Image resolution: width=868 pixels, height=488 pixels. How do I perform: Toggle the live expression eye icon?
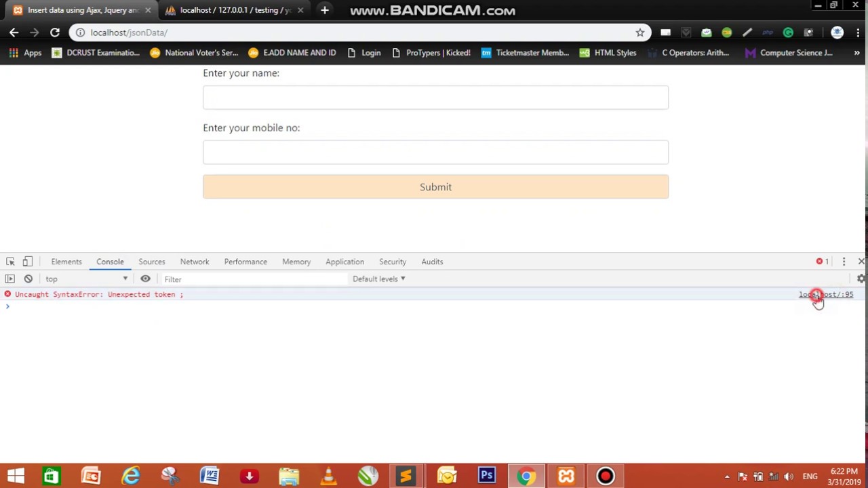tap(145, 279)
